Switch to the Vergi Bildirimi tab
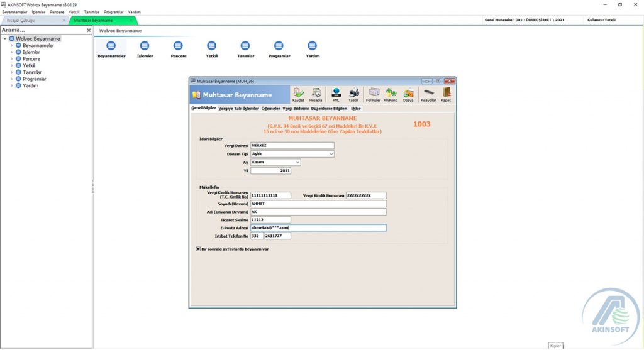This screenshot has height=350, width=644. (296, 108)
